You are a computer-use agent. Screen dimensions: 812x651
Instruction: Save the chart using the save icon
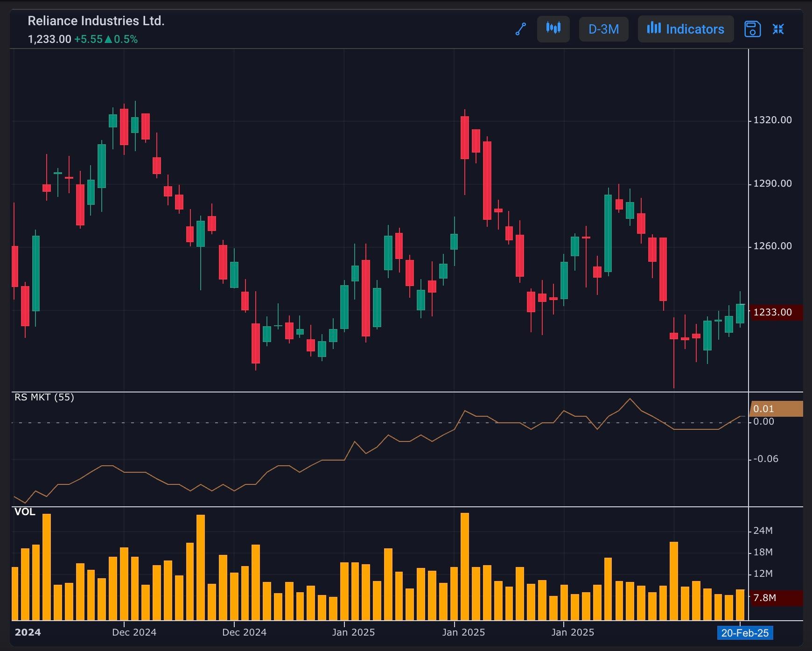click(752, 29)
